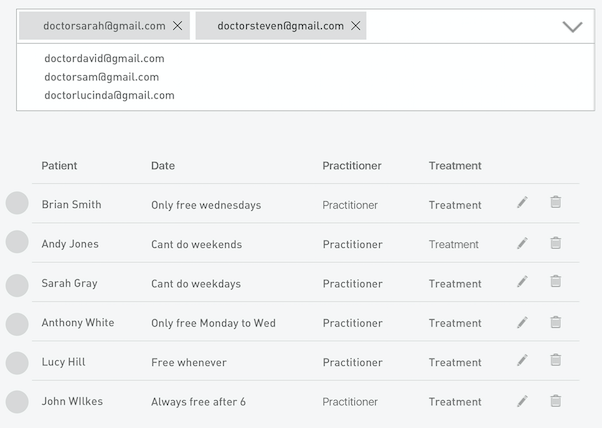Select doctorsam@gmail.com in dropdown list

click(x=102, y=77)
